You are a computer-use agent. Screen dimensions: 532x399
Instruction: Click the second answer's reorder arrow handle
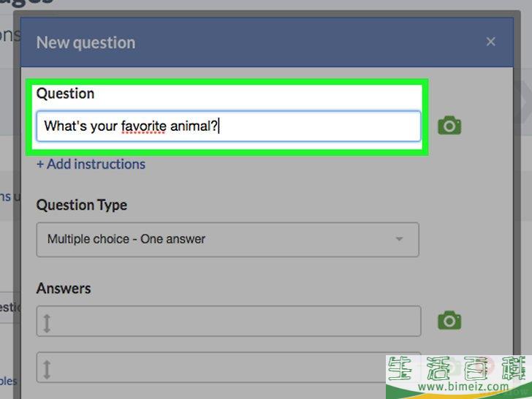pyautogui.click(x=47, y=370)
